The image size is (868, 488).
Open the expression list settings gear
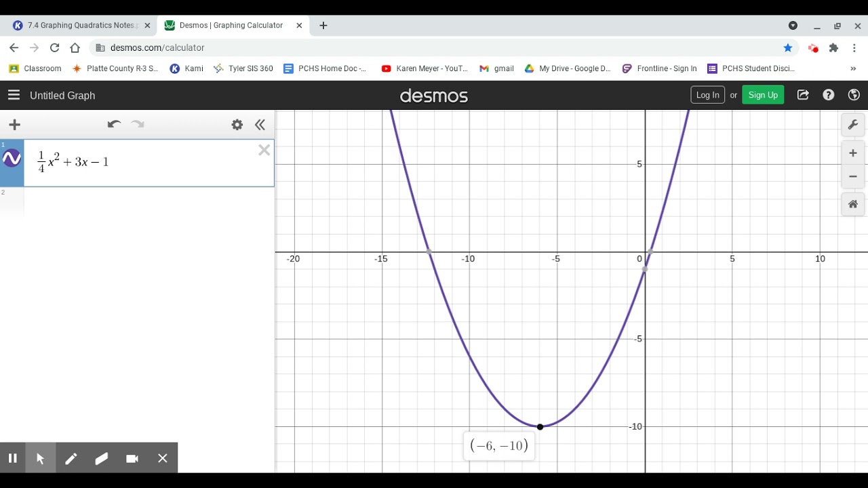click(x=237, y=125)
